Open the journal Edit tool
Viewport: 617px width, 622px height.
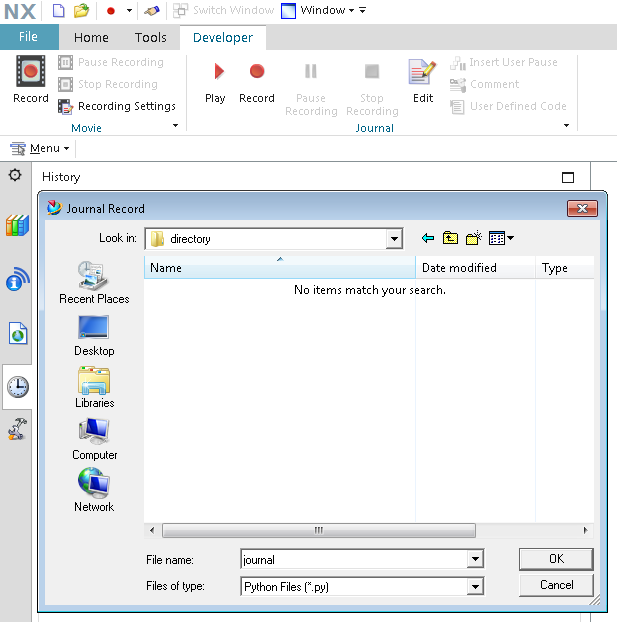tap(423, 81)
